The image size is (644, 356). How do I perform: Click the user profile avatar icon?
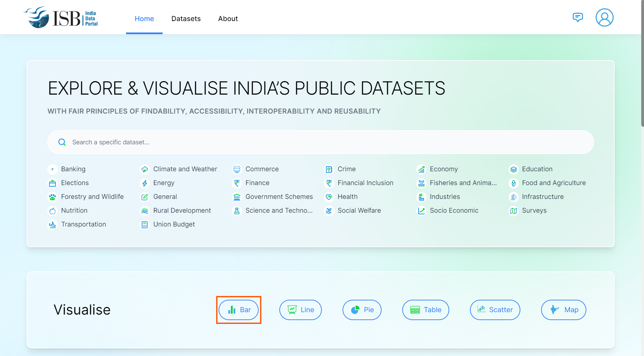coord(604,18)
